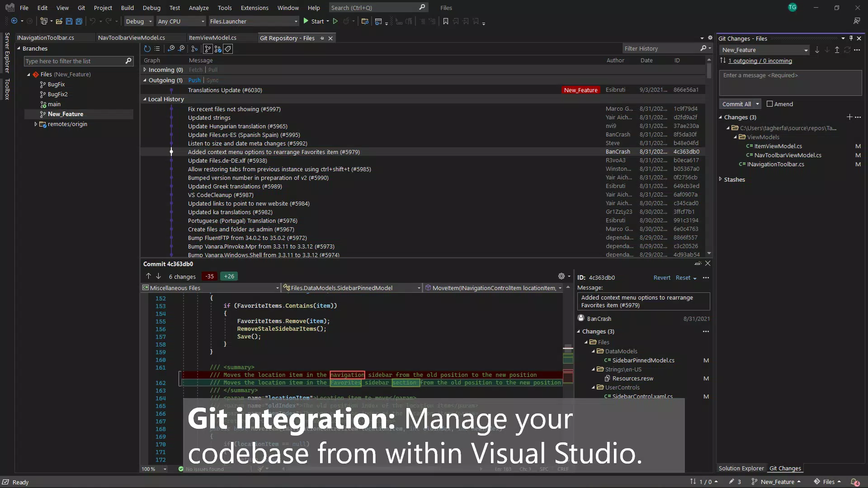Open the Extensions menu

(x=255, y=8)
